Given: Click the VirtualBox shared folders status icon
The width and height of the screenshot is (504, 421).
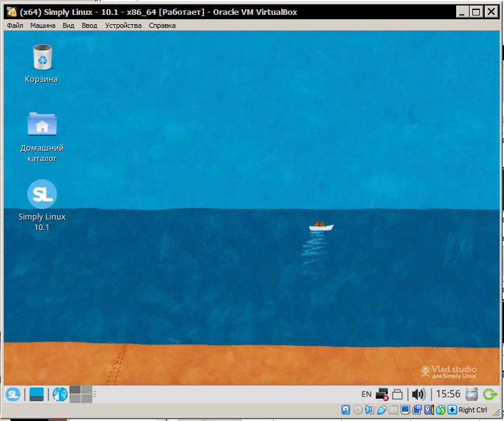Looking at the screenshot, I should point(394,410).
